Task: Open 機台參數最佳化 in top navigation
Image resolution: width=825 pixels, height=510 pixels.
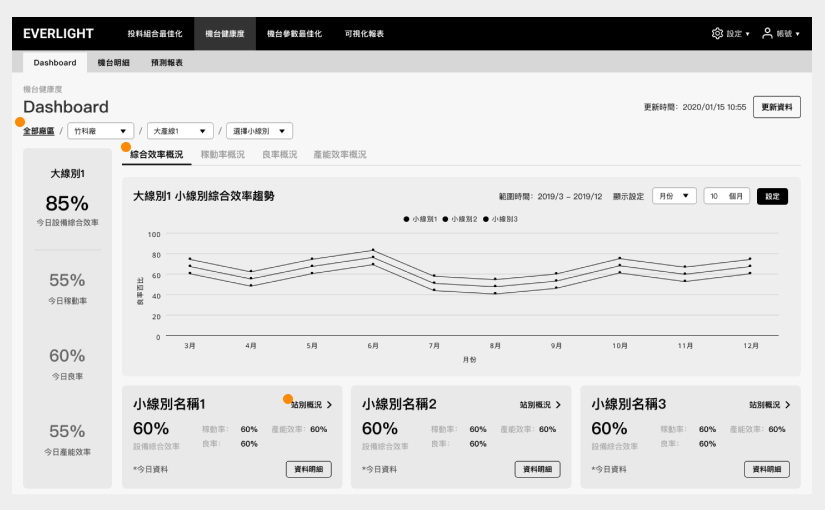Action: click(294, 34)
